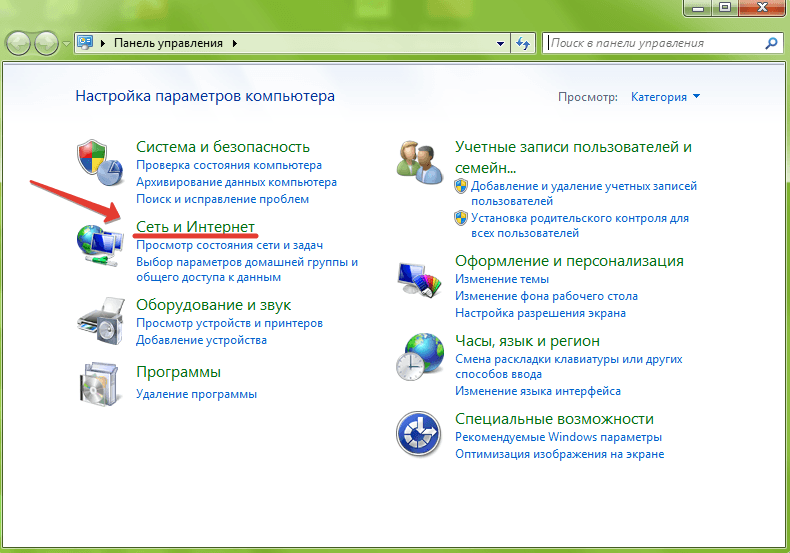Click Изменение темы link

pos(502,279)
